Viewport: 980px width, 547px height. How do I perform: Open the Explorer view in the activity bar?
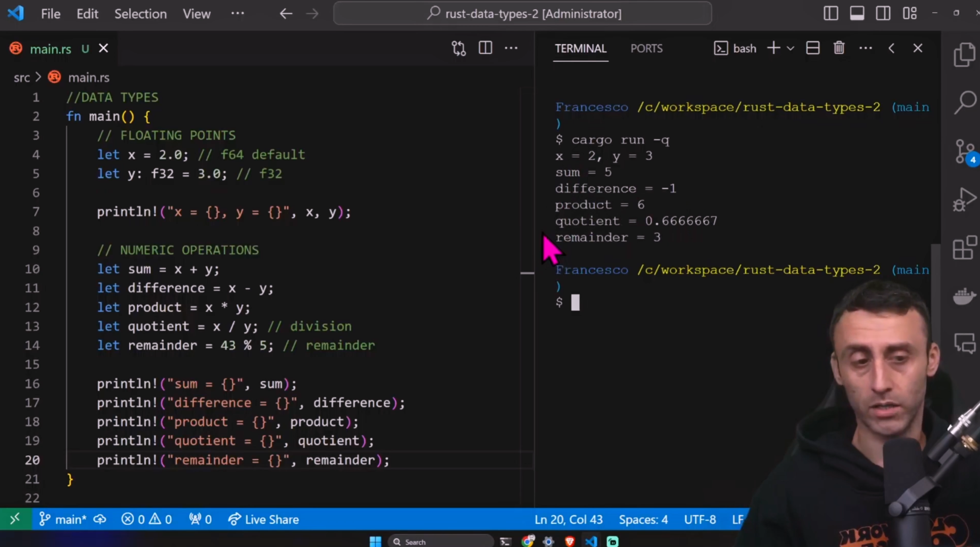(x=964, y=54)
